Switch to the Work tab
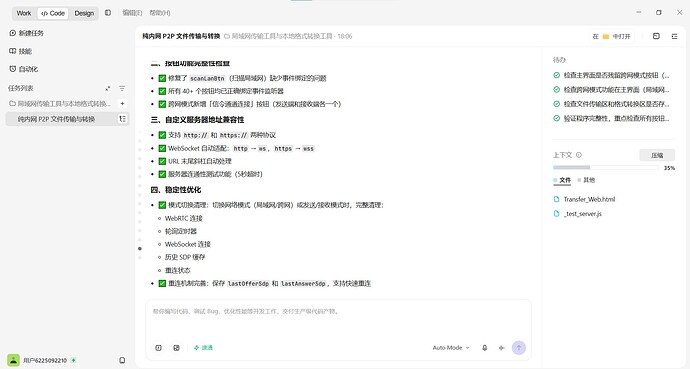690x369 pixels. pos(24,13)
